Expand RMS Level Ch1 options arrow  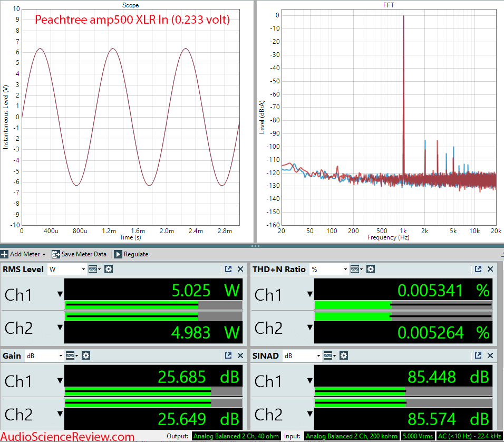pyautogui.click(x=60, y=294)
